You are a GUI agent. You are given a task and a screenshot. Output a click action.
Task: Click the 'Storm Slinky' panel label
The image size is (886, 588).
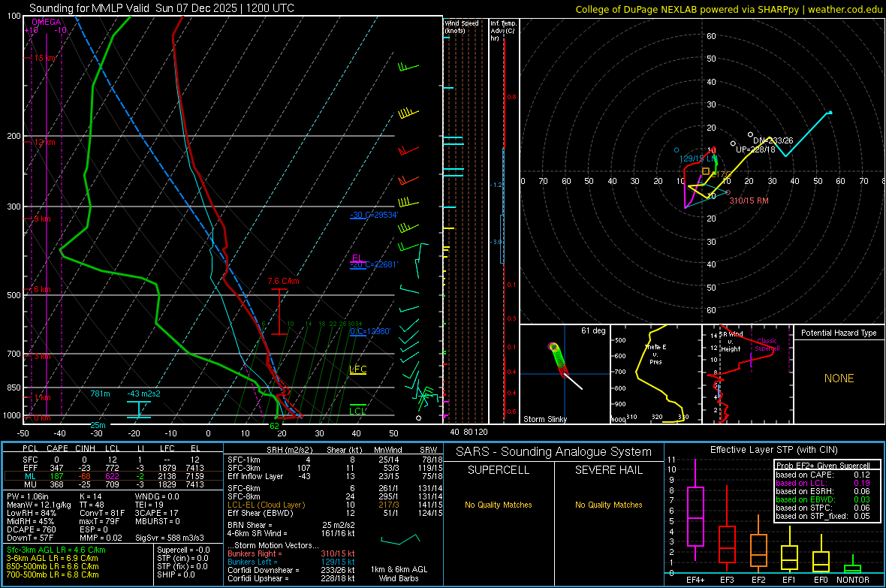(544, 419)
